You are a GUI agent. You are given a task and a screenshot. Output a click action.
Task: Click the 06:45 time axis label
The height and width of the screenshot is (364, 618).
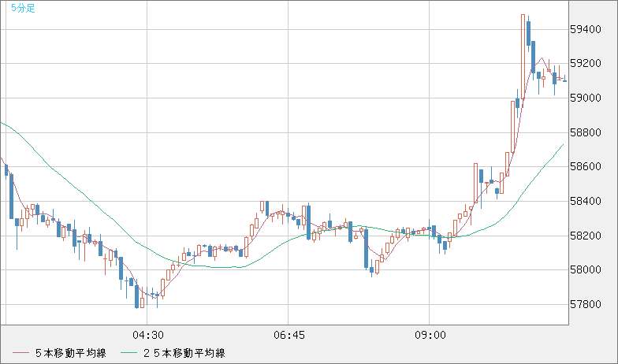pyautogui.click(x=289, y=336)
